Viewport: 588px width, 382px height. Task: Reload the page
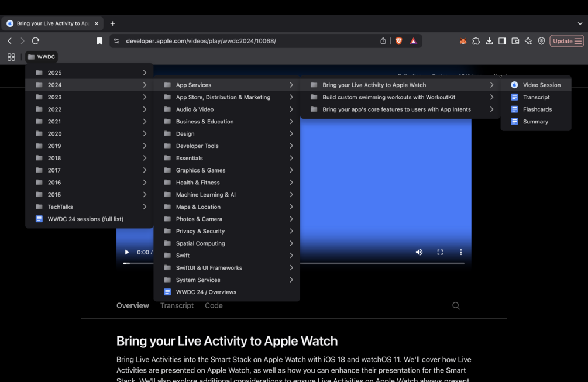[36, 41]
